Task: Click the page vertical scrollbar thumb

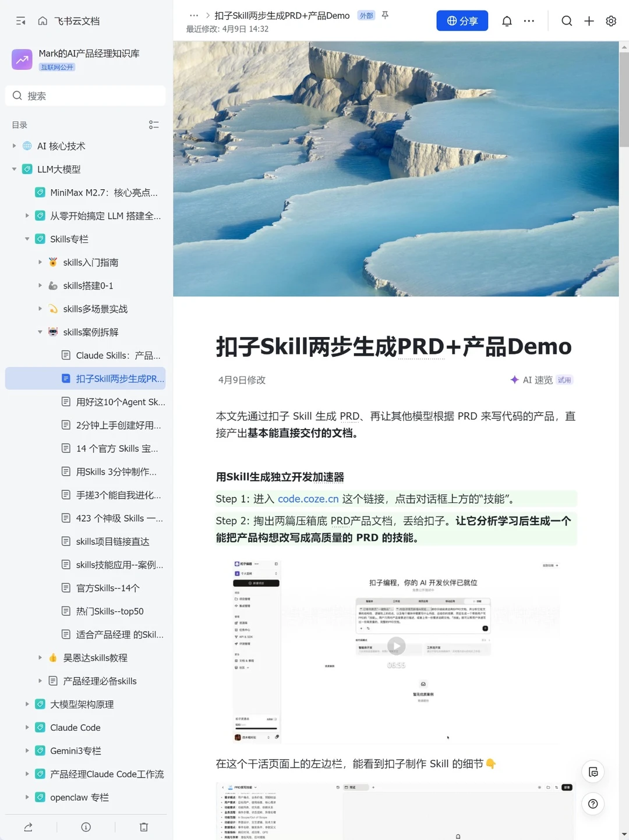Action: pos(624,99)
